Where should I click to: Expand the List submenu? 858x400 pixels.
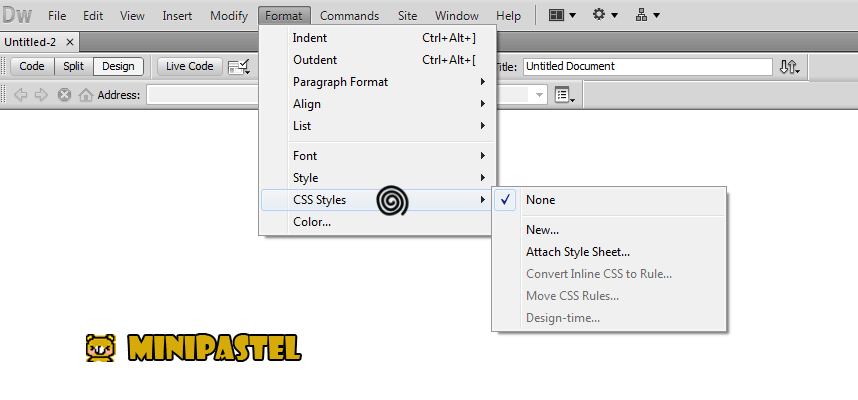click(378, 126)
